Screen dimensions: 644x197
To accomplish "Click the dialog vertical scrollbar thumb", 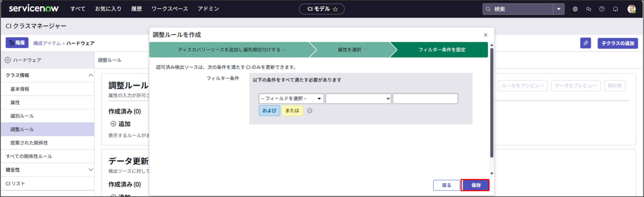I will point(492,103).
